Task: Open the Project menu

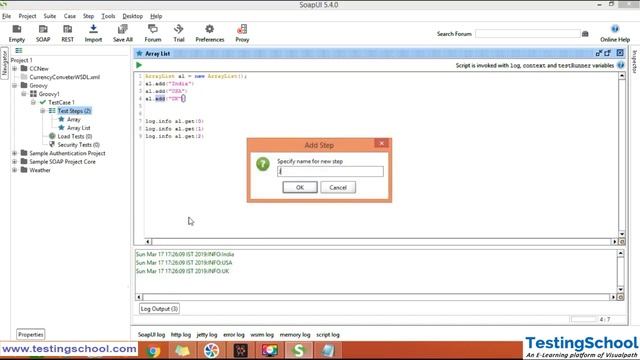Action: pyautogui.click(x=27, y=16)
